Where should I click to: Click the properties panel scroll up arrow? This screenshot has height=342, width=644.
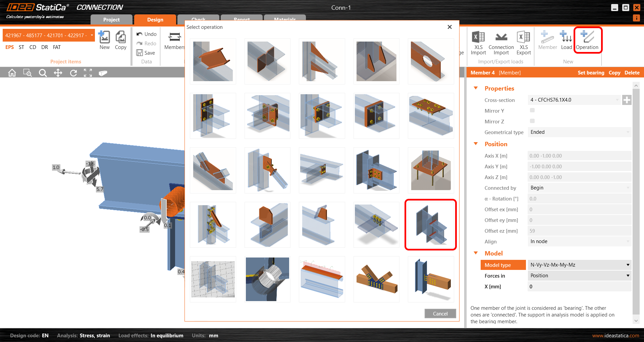click(x=636, y=86)
